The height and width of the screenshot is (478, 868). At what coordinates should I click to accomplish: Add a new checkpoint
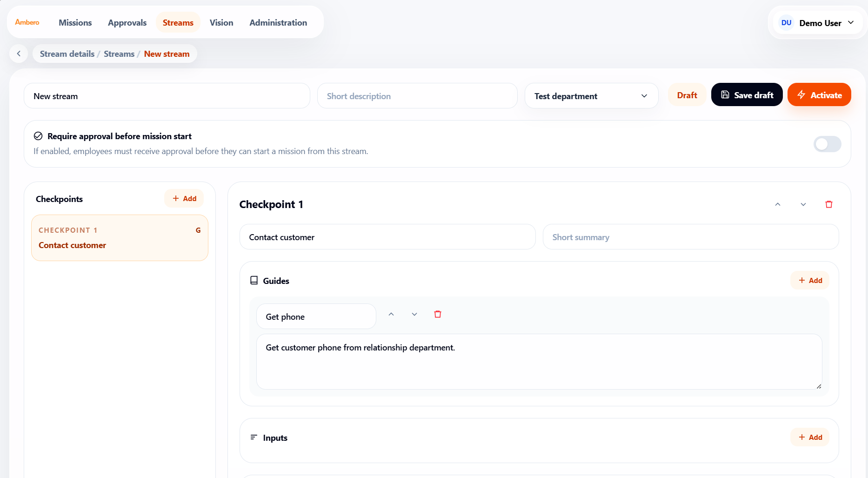pos(184,198)
